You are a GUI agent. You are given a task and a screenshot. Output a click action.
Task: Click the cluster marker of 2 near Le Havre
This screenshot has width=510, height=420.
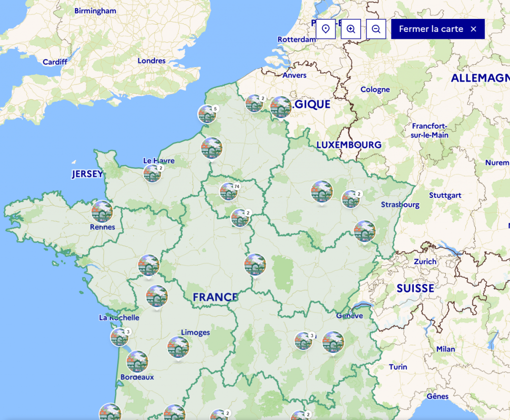(152, 173)
